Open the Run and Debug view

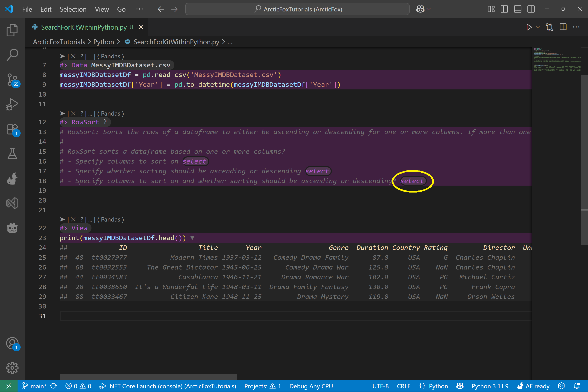[12, 104]
